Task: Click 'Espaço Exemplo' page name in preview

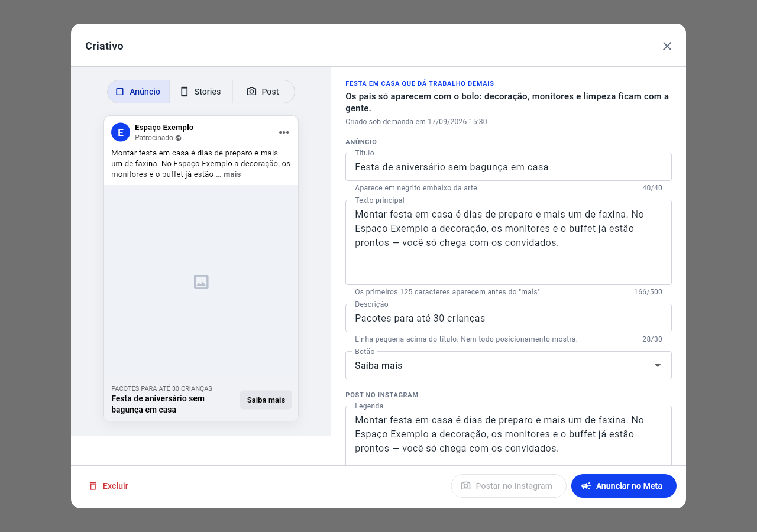Action: click(x=164, y=127)
